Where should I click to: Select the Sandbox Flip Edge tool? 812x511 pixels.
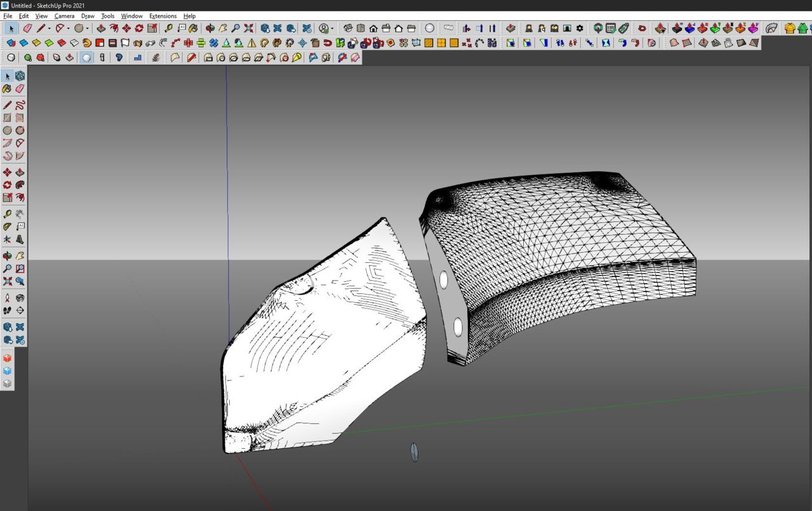(754, 43)
